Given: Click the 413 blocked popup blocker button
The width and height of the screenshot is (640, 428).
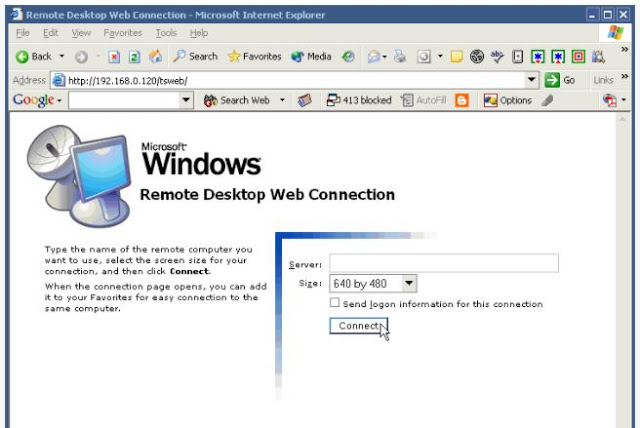Looking at the screenshot, I should click(x=359, y=100).
